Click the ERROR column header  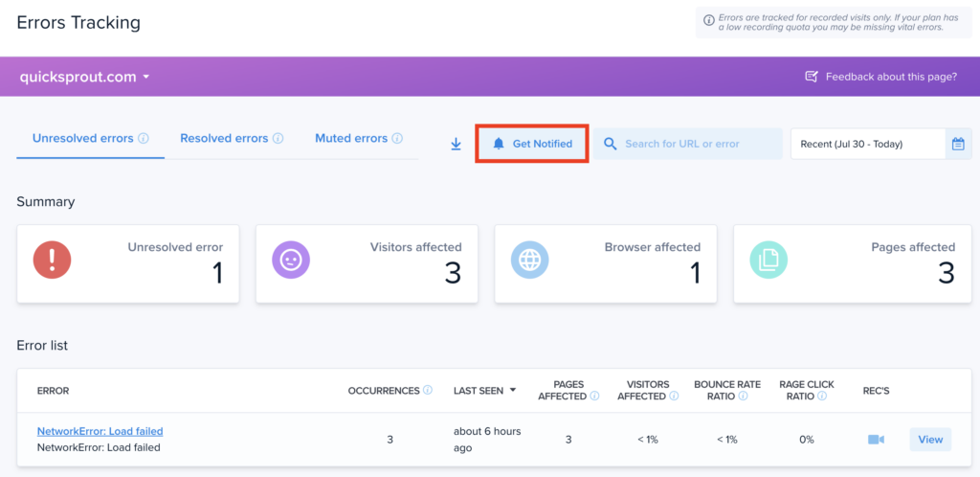pyautogui.click(x=54, y=391)
